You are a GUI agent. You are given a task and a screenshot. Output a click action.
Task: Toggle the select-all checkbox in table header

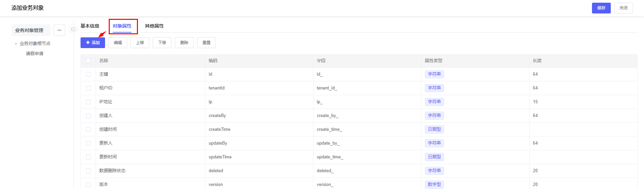point(88,61)
